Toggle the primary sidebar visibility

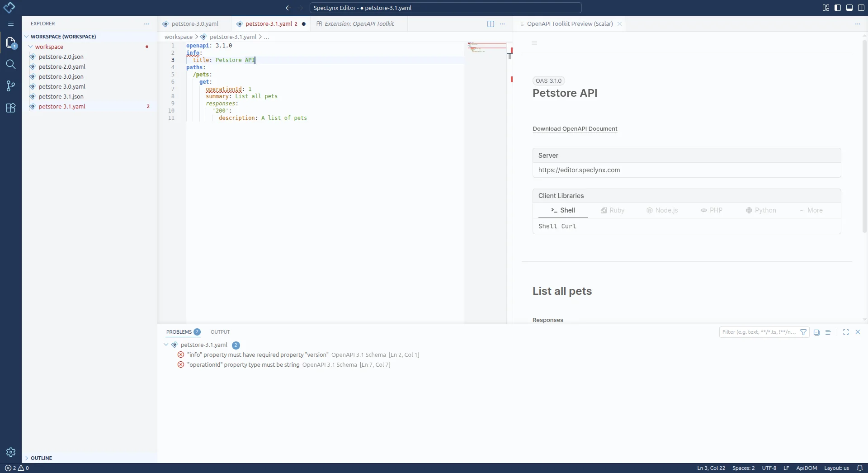pyautogui.click(x=838, y=8)
